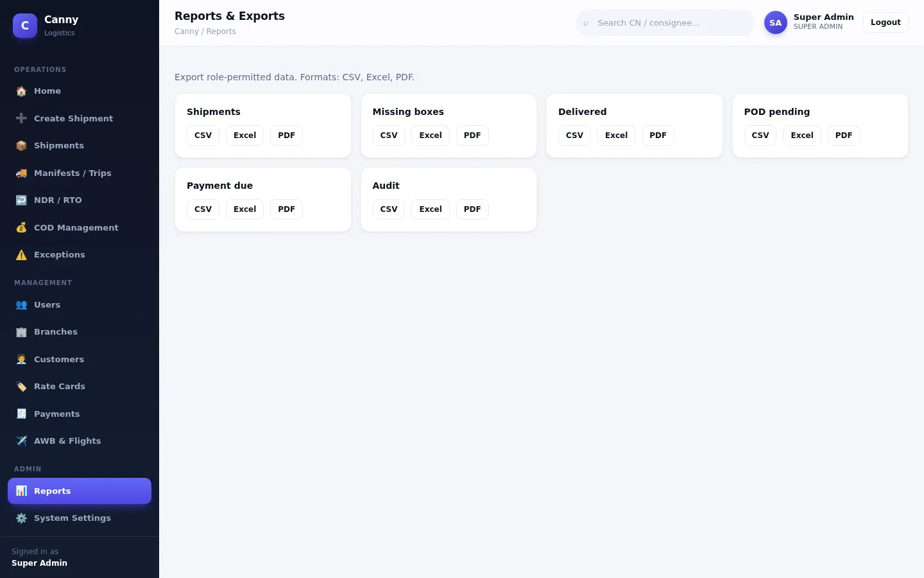This screenshot has height=578, width=924.
Task: Click the System Settings gear icon
Action: (x=21, y=518)
